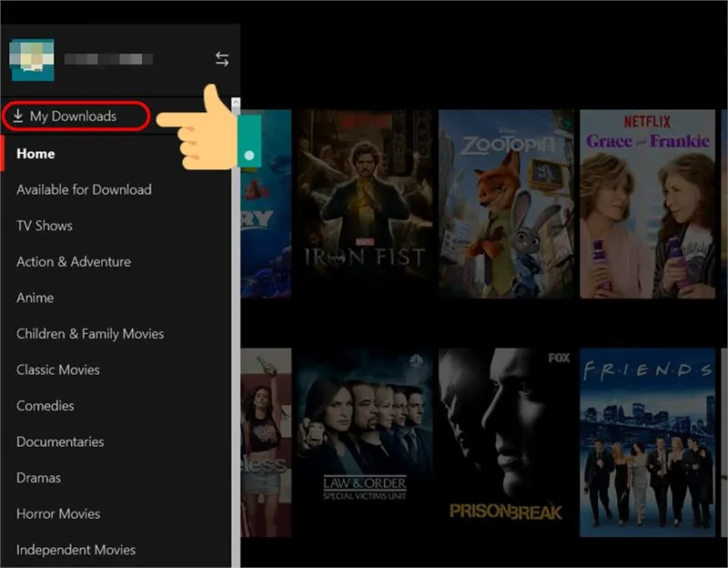The image size is (728, 568).
Task: Select Dramas in the sidebar
Action: 39,477
